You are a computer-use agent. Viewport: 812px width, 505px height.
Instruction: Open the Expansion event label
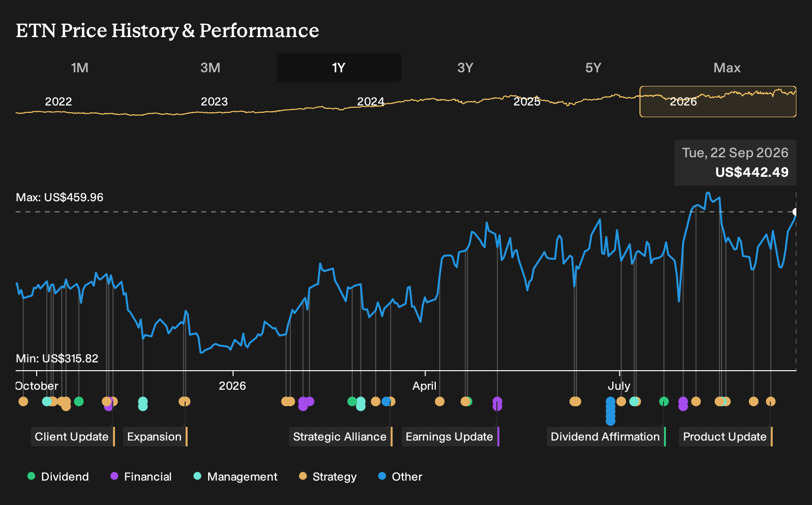coord(155,437)
